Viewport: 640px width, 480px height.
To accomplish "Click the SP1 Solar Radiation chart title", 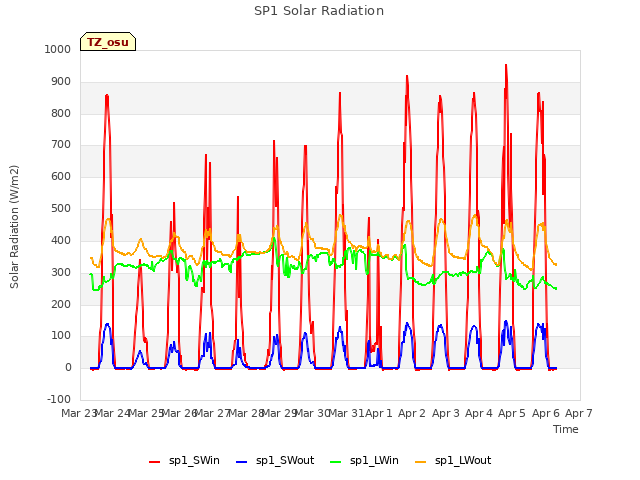I will tap(319, 11).
